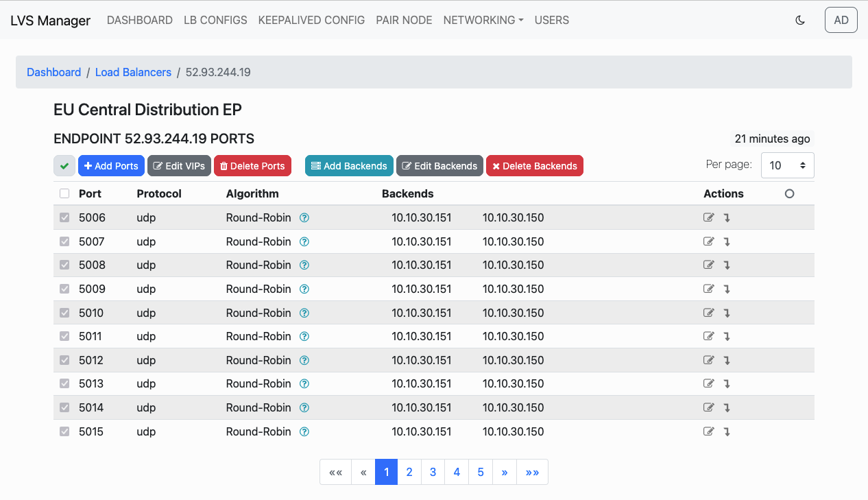The image size is (868, 500).
Task: Click the edit icon for port 5014
Action: click(709, 407)
